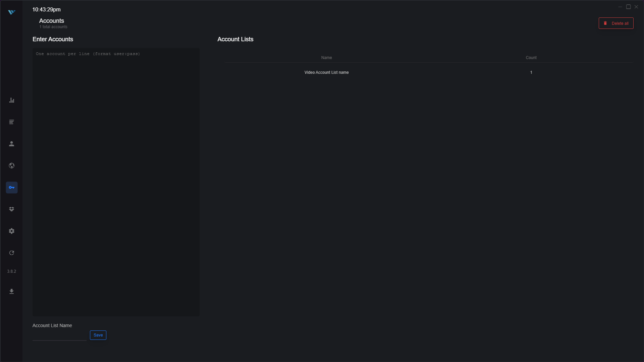Click the Name column header

click(x=327, y=58)
